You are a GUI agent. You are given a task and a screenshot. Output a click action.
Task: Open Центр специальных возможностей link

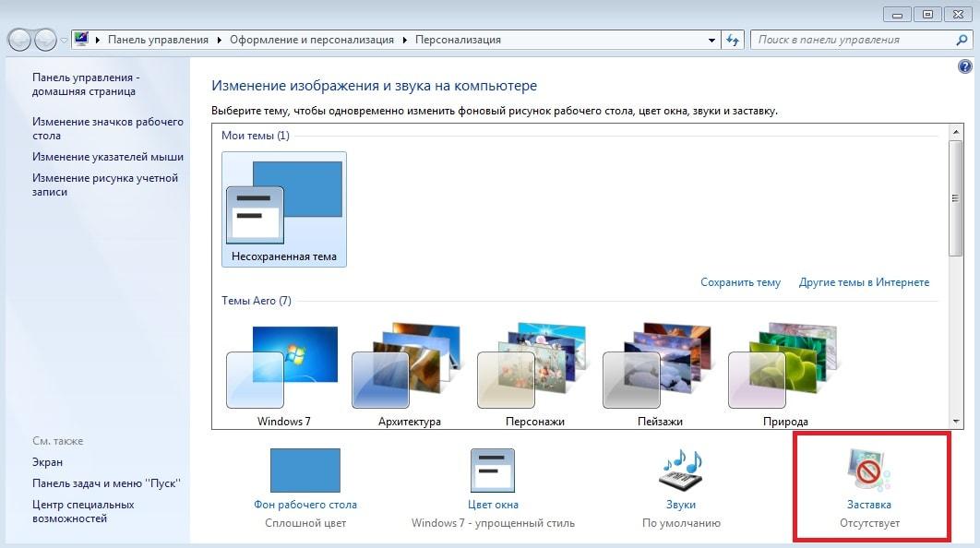pos(83,511)
